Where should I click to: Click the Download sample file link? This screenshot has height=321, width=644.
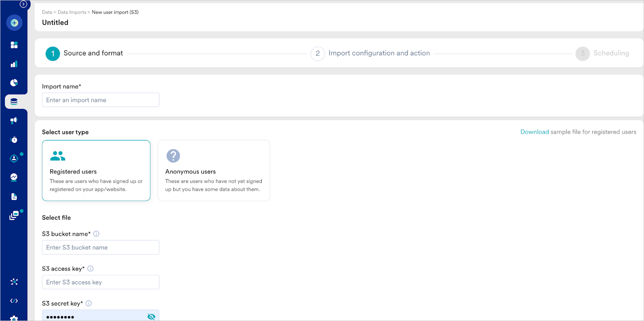pos(535,132)
